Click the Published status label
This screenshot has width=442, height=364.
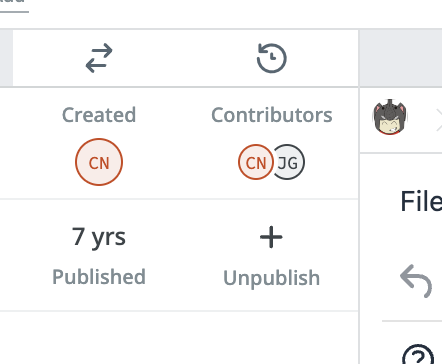[99, 277]
